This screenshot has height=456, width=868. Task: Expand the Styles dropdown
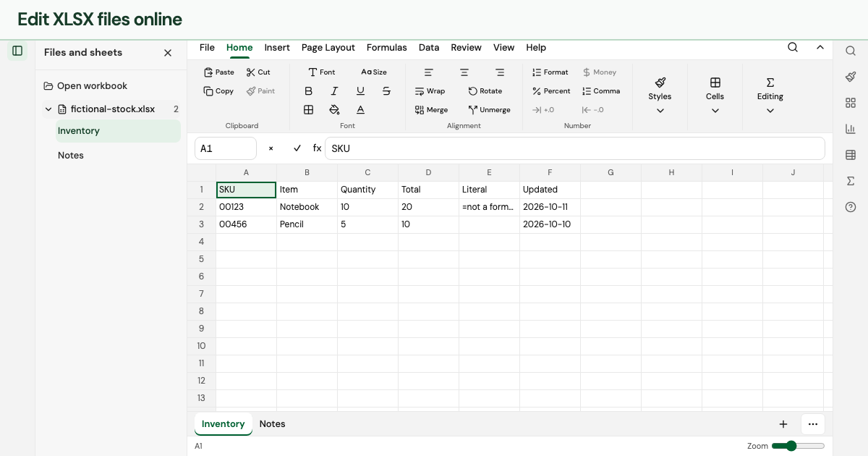(660, 96)
